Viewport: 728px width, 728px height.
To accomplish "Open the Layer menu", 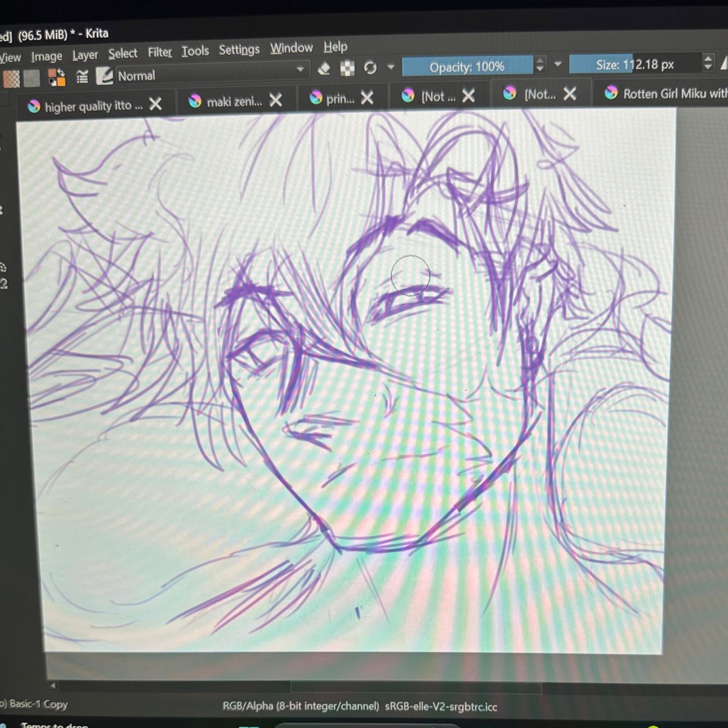I will pyautogui.click(x=85, y=55).
